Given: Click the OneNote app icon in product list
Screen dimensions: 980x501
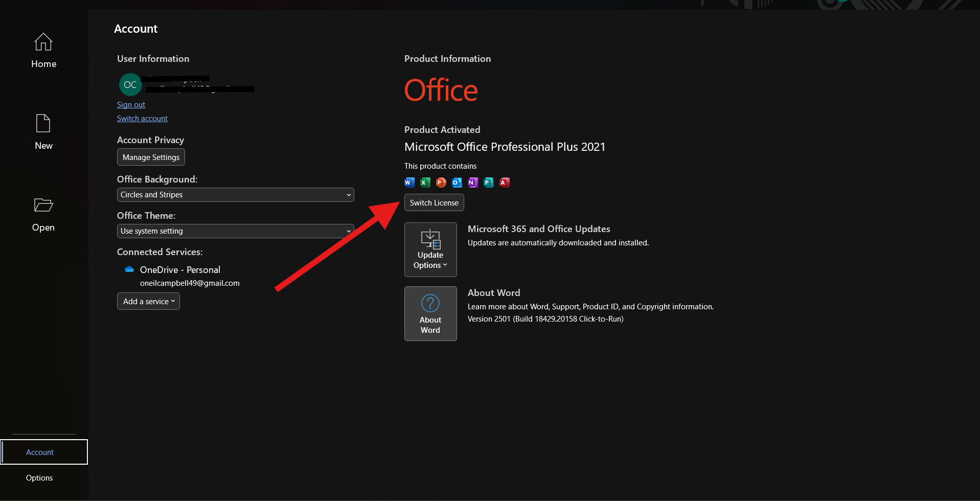Looking at the screenshot, I should [473, 183].
